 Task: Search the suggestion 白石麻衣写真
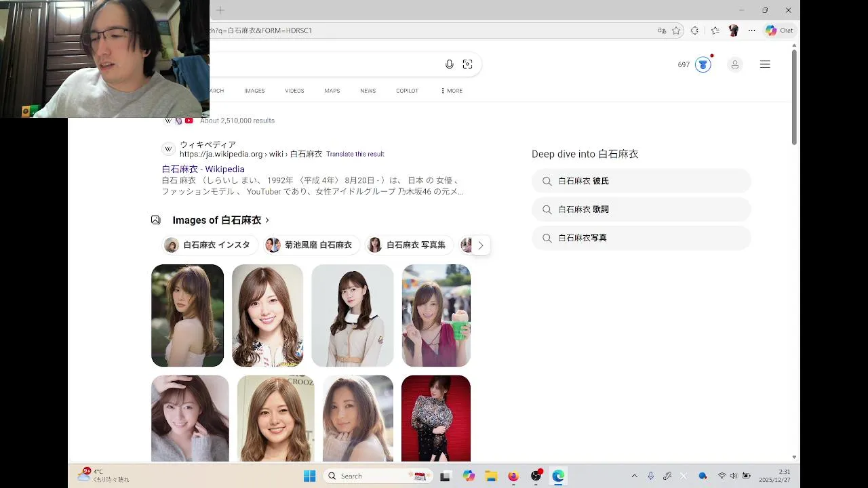click(641, 238)
